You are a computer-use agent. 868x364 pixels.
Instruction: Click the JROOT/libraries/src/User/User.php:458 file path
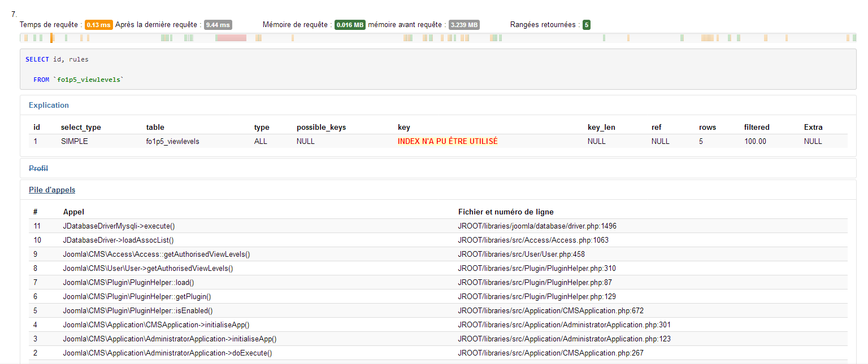pyautogui.click(x=521, y=254)
